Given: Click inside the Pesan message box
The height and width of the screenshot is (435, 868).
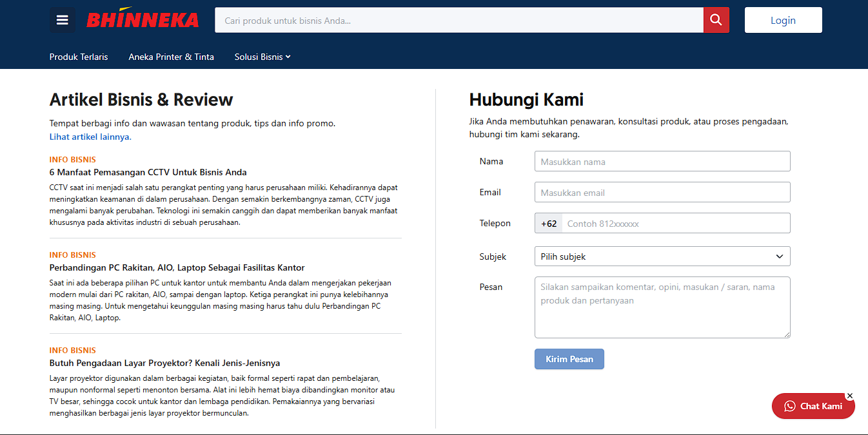Looking at the screenshot, I should [x=662, y=307].
